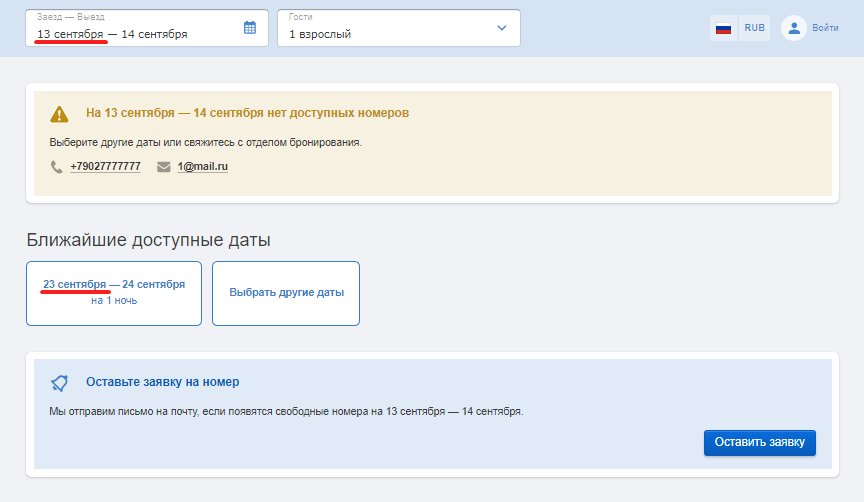
Task: Click the 'Оставьте заявку на номер' heading
Action: (x=163, y=382)
